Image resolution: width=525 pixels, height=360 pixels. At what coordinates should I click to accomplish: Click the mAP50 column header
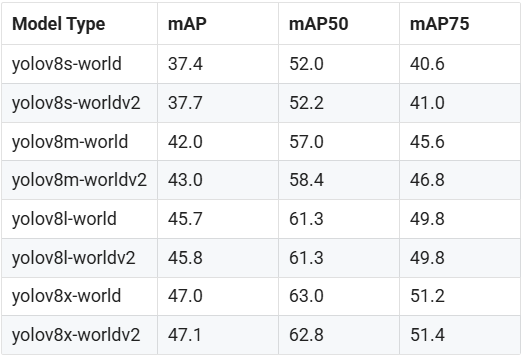[x=318, y=24]
